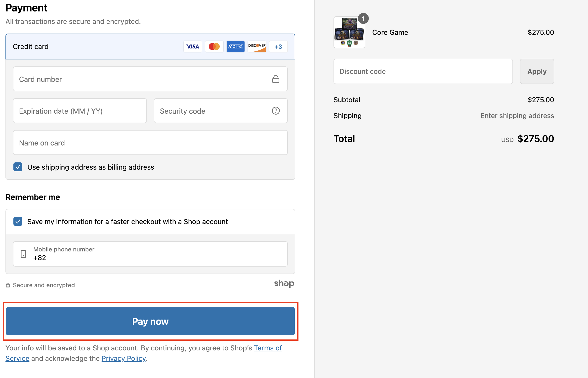Select the Credit card payment option
The width and height of the screenshot is (588, 378).
(31, 47)
